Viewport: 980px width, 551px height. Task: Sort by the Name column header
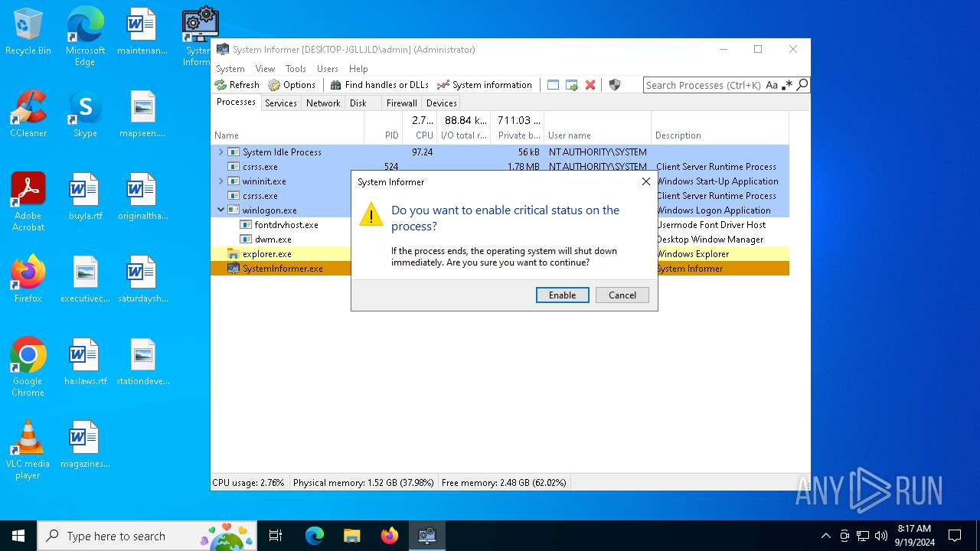click(x=287, y=128)
